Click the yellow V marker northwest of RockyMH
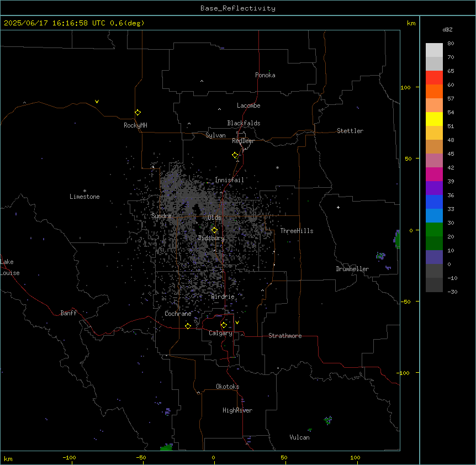Viewport: 476px width, 465px height. [x=97, y=102]
